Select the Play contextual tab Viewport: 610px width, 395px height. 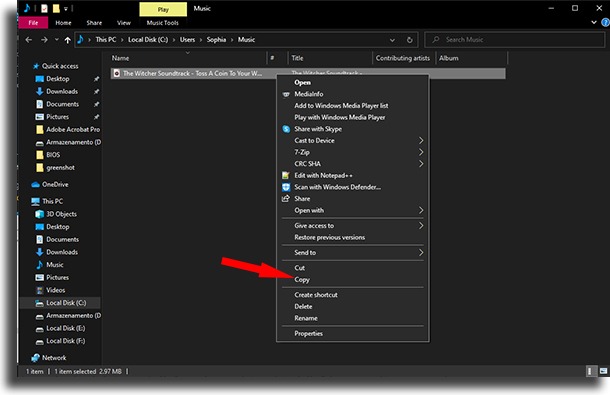point(163,9)
